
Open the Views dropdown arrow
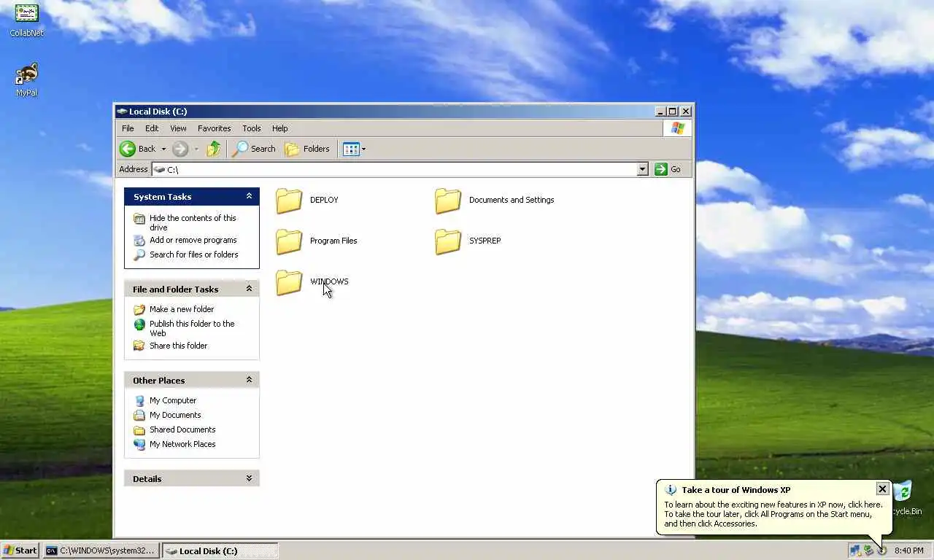coord(363,149)
